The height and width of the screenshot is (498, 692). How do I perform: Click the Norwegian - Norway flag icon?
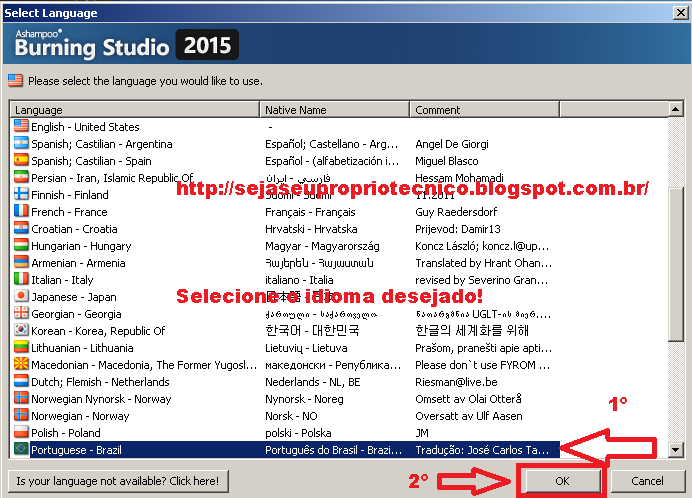coord(21,415)
